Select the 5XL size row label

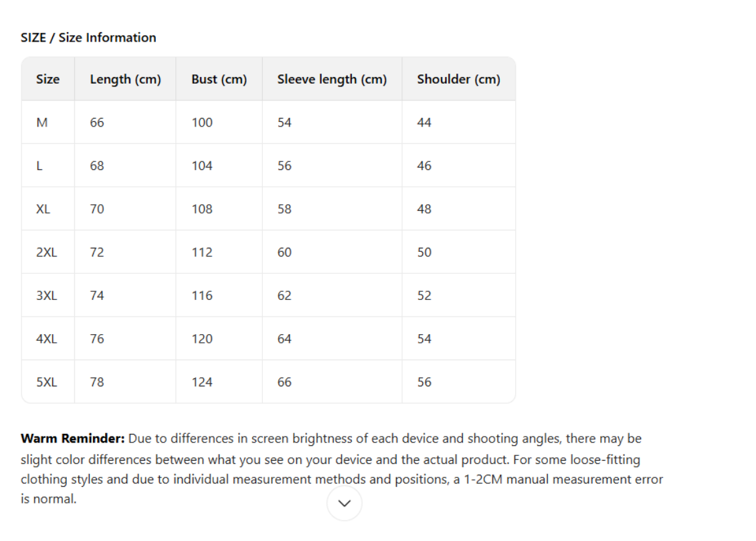[47, 382]
